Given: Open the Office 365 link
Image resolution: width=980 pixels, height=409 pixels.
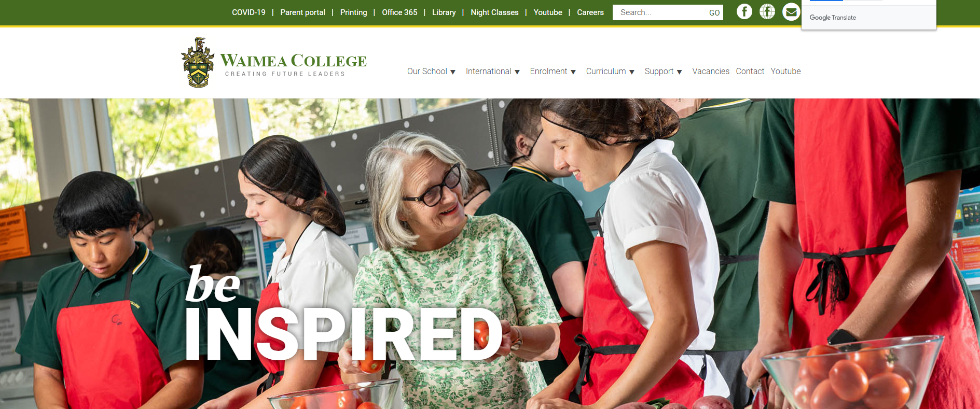Looking at the screenshot, I should [399, 12].
